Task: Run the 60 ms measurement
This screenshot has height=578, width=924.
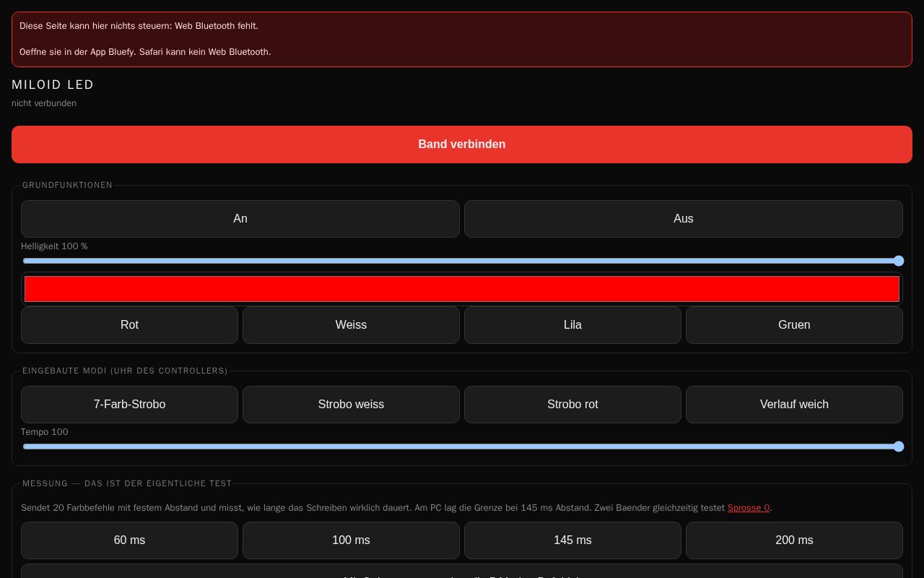Action: tap(129, 540)
